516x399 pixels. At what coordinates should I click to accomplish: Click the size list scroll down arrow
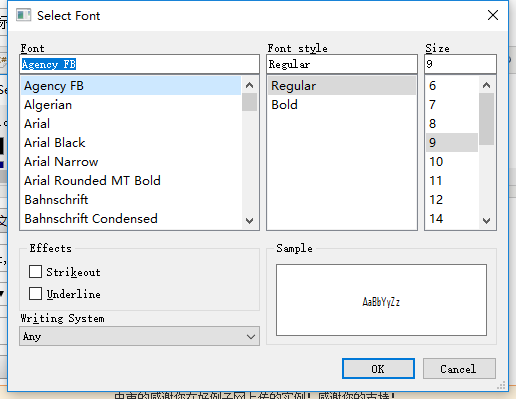[486, 221]
